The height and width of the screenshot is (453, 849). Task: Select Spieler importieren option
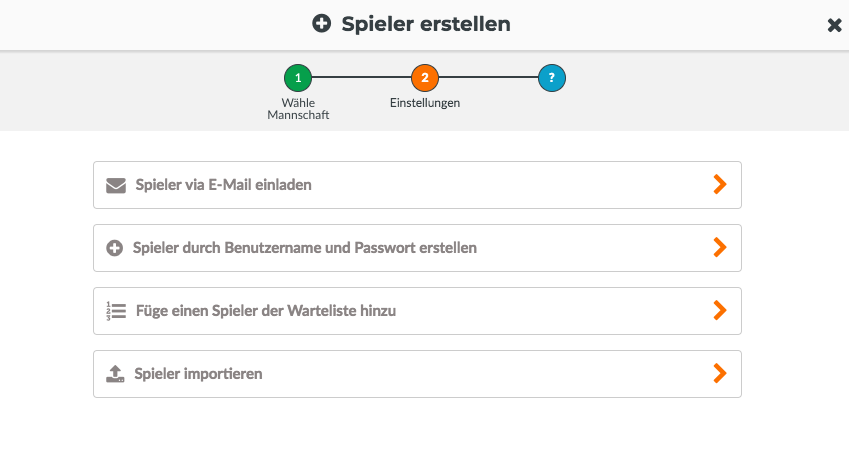coord(417,374)
